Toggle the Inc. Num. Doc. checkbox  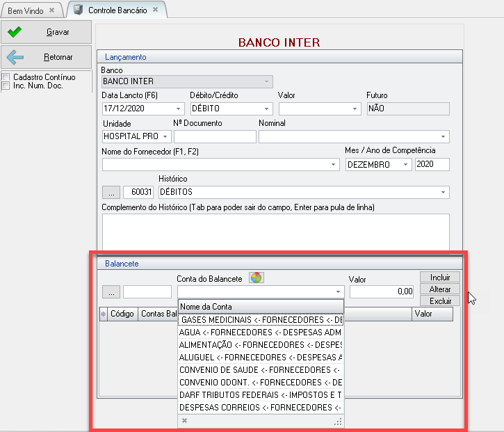6,86
